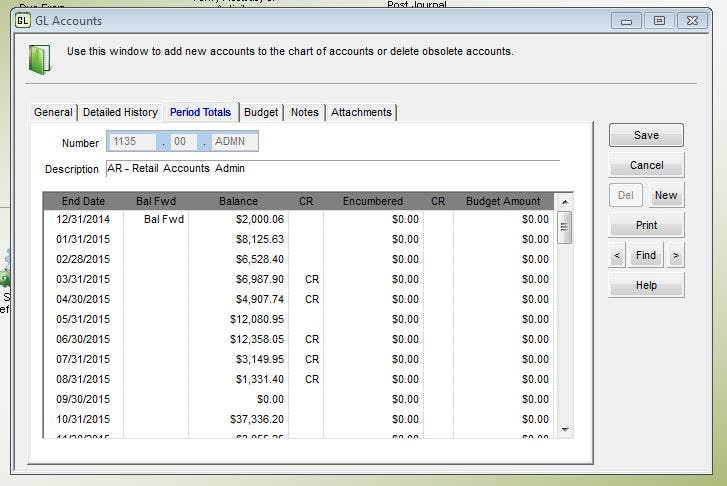
Task: Maximize the GL Accounts window
Action: pos(659,21)
